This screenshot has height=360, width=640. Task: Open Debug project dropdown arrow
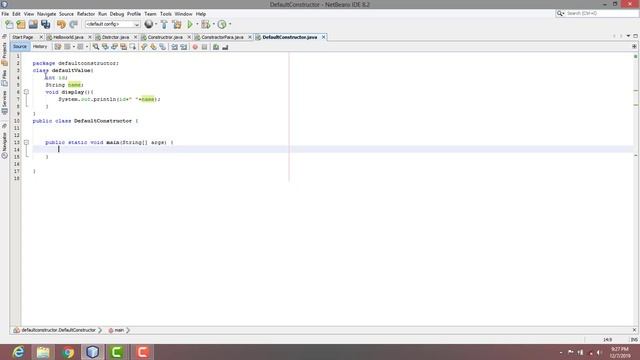coord(213,24)
